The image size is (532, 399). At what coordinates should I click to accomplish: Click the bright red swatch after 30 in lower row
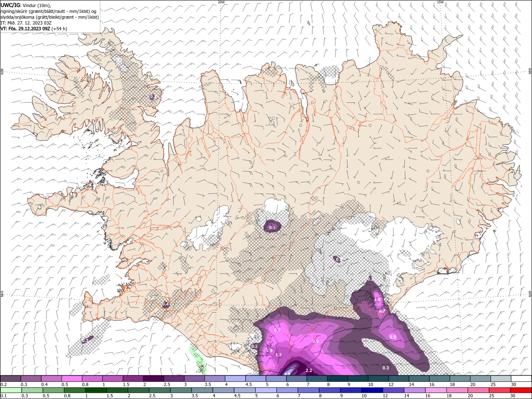pos(521,390)
